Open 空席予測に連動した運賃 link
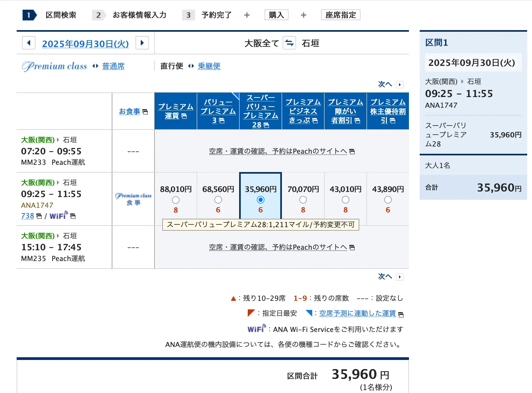532x393 pixels. coord(357,313)
